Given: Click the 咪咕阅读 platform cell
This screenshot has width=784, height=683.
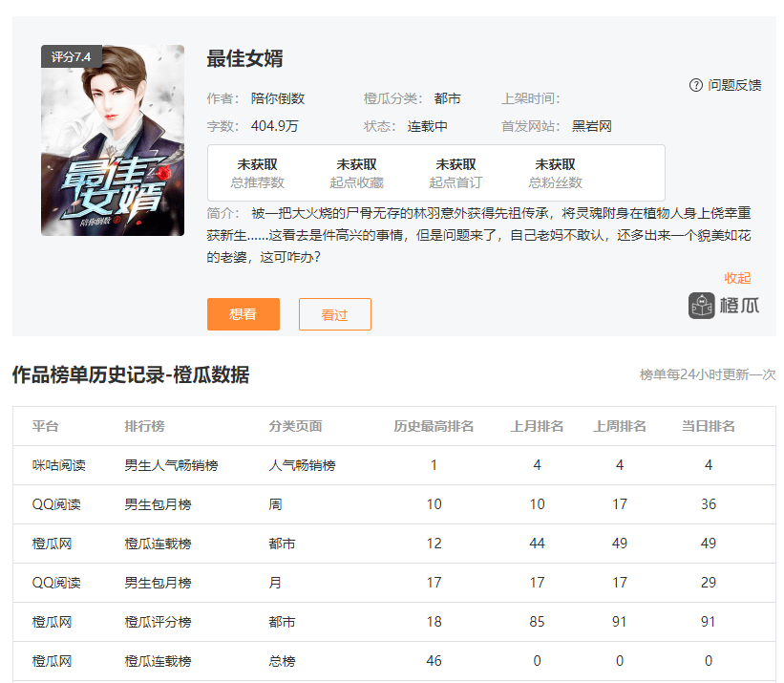Looking at the screenshot, I should [x=59, y=465].
